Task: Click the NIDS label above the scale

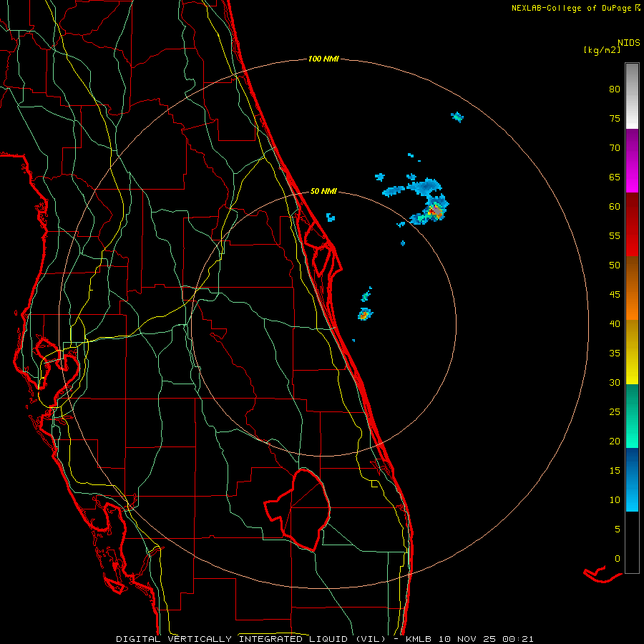Action: pos(628,43)
